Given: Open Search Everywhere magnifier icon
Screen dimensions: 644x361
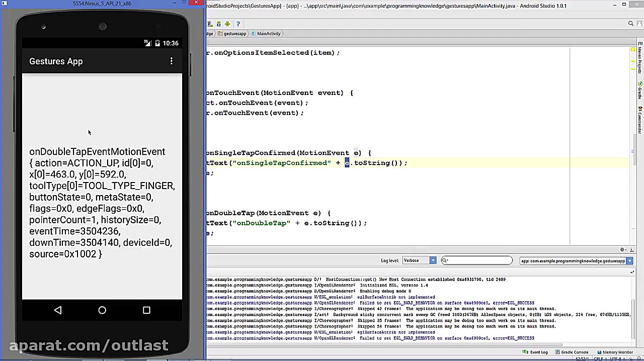Looking at the screenshot, I should (631, 23).
